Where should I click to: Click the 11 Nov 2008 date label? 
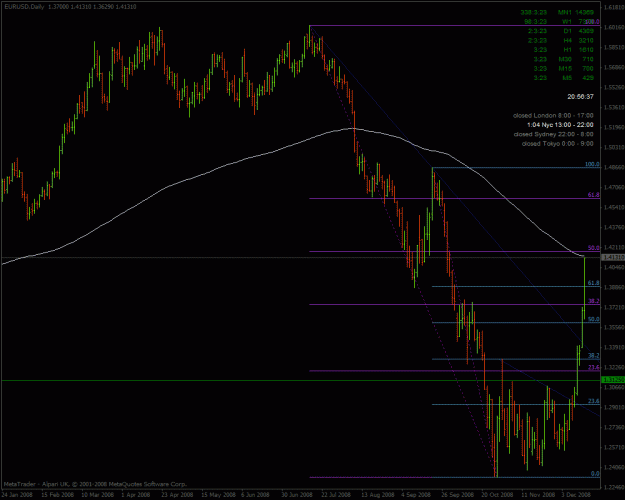(x=537, y=495)
